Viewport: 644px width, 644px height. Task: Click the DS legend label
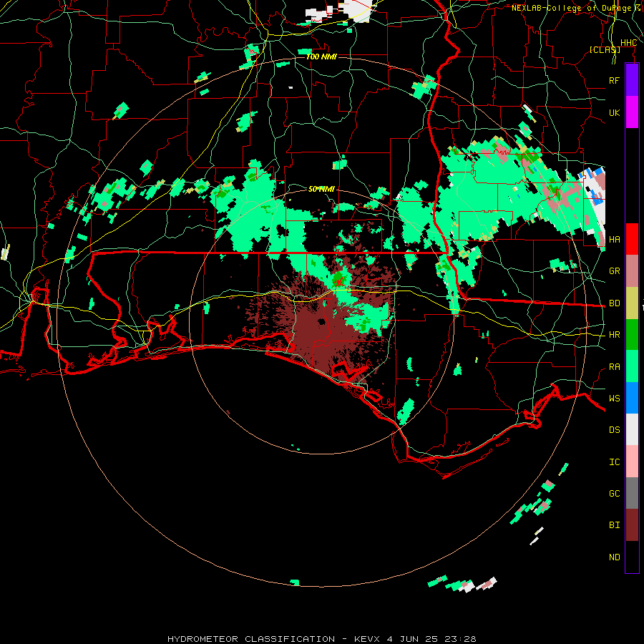(x=615, y=429)
